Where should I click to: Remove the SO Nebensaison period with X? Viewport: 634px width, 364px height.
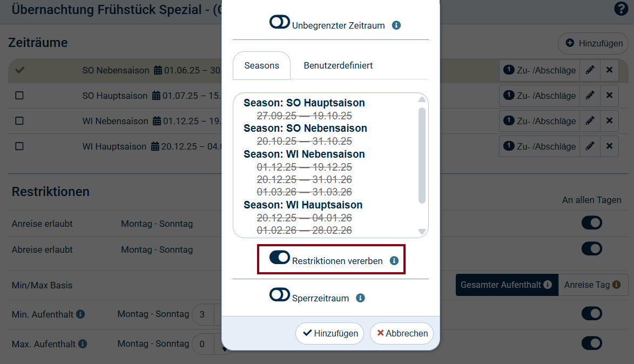(x=609, y=70)
